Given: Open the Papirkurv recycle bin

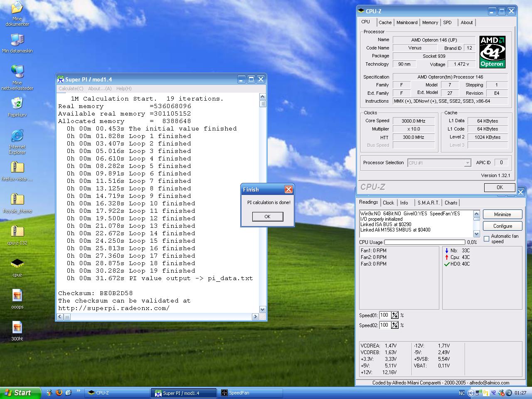Looking at the screenshot, I should pyautogui.click(x=17, y=107).
